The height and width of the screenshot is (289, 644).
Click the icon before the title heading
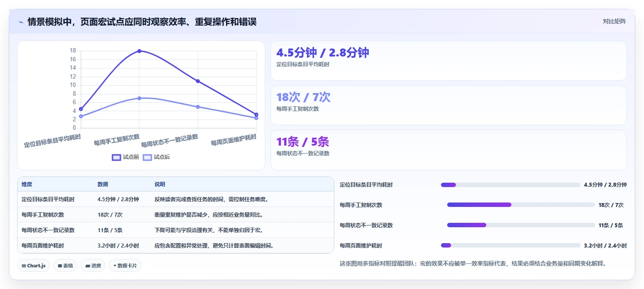(x=21, y=22)
